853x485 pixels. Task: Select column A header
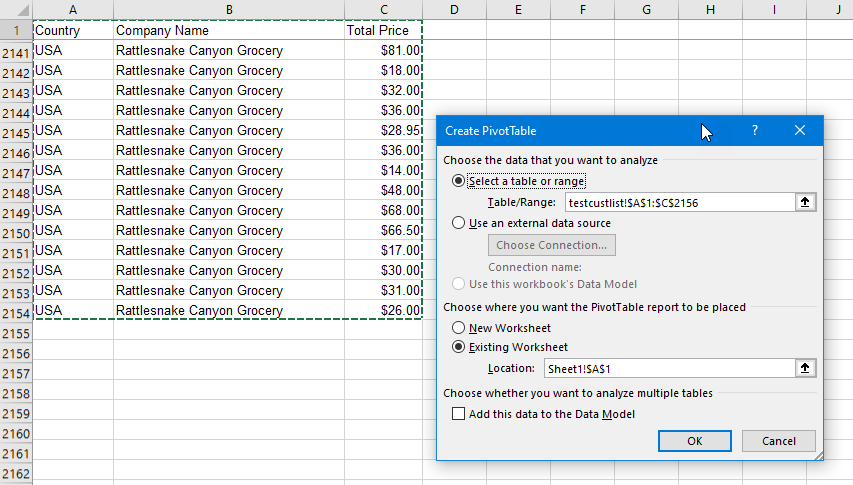73,9
